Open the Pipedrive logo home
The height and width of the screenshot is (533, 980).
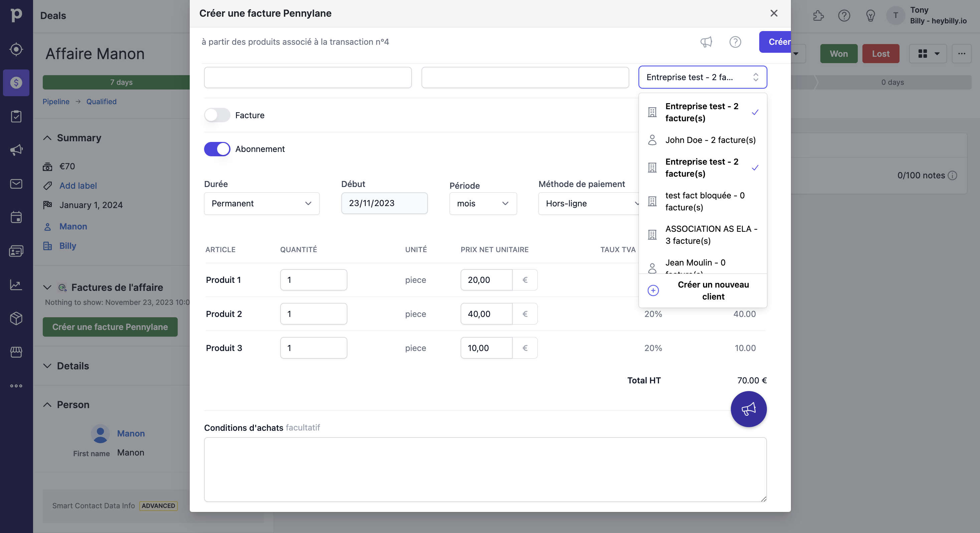16,15
